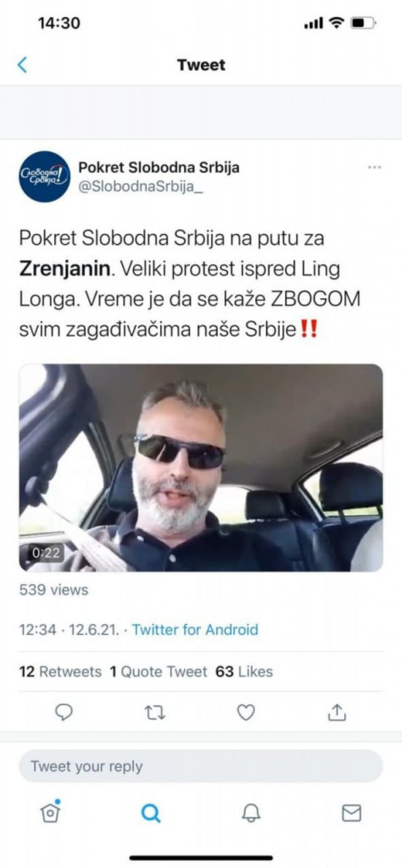Tap the Tweet your reply field
This screenshot has height=868, width=402.
pyautogui.click(x=201, y=766)
